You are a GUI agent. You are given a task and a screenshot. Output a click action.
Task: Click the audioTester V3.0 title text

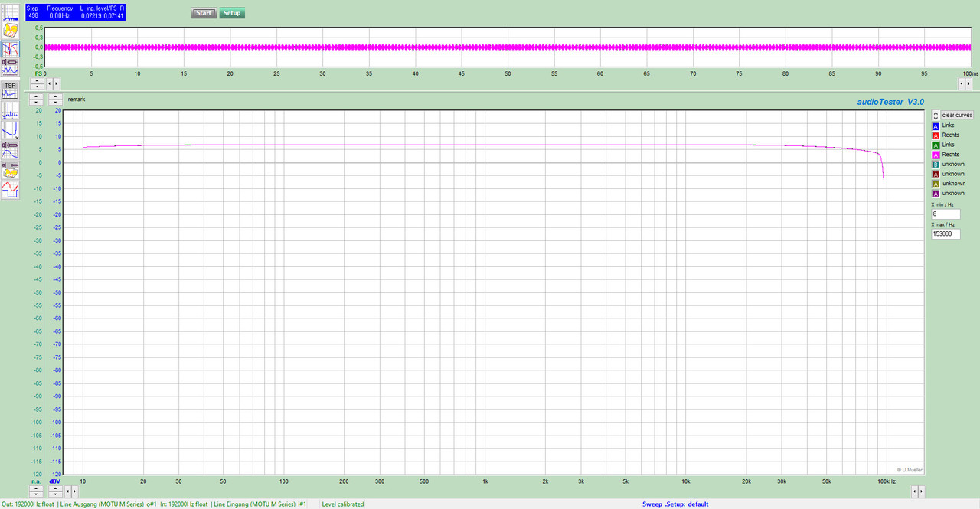[x=890, y=101]
